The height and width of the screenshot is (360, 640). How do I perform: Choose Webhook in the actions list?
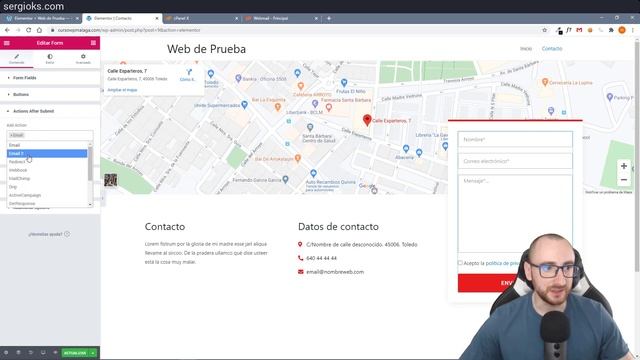click(x=47, y=170)
